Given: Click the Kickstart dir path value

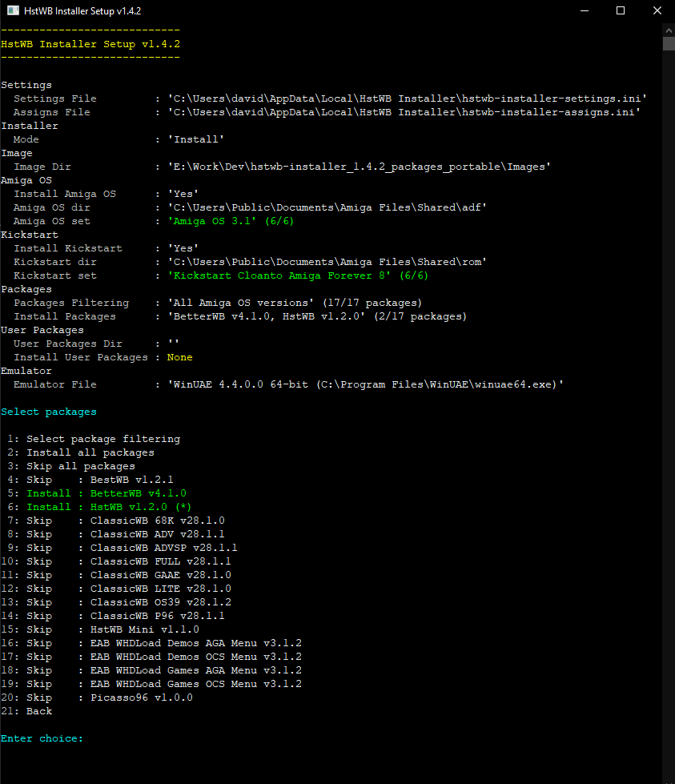Looking at the screenshot, I should (327, 262).
